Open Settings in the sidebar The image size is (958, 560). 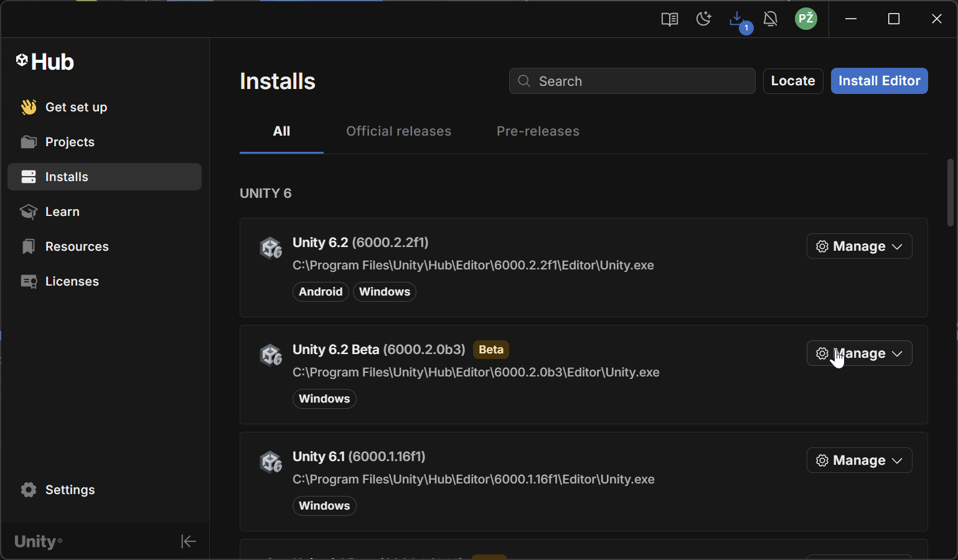coord(70,490)
